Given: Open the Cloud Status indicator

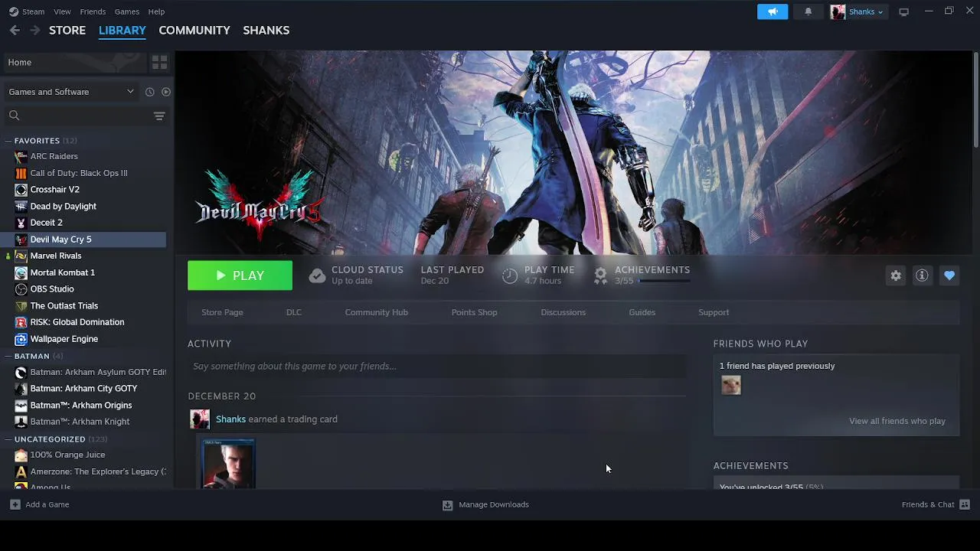Looking at the screenshot, I should click(356, 275).
